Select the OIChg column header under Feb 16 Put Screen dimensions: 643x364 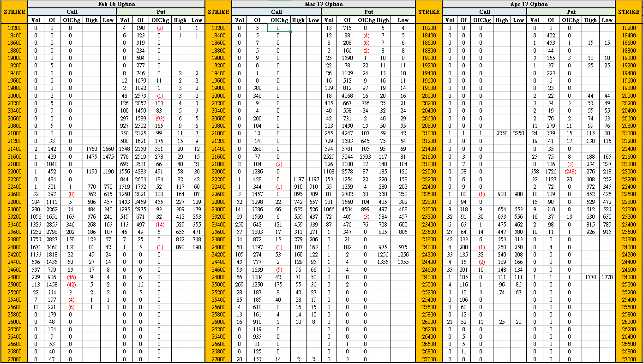(x=160, y=20)
